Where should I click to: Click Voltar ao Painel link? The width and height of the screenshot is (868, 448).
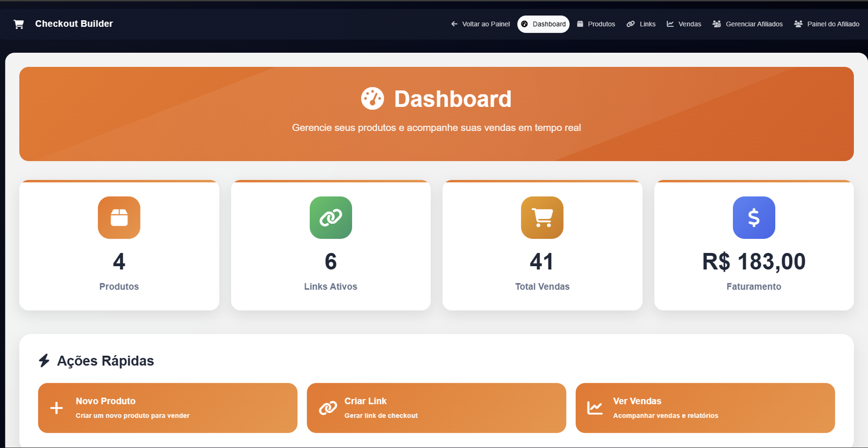point(481,24)
